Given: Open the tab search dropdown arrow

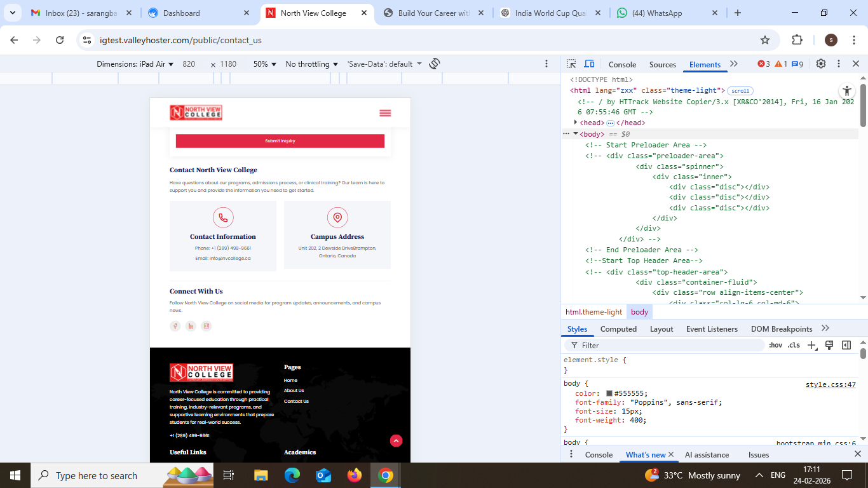Looking at the screenshot, I should (x=12, y=13).
